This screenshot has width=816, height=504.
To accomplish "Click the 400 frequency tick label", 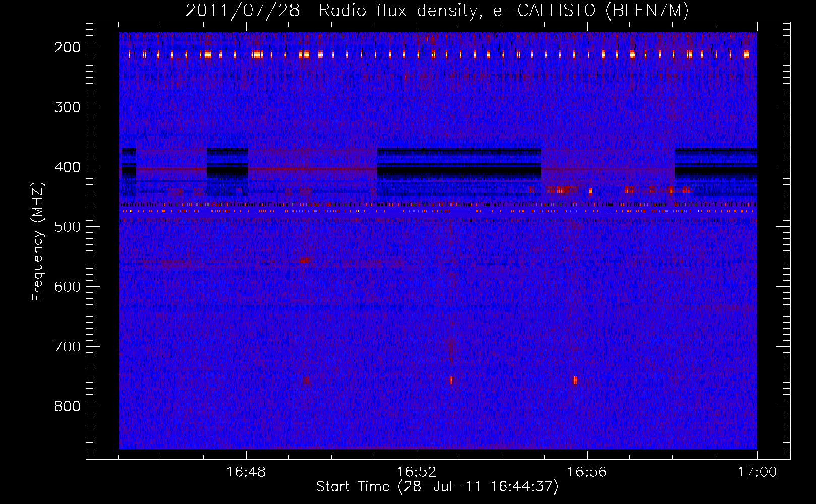I will click(x=68, y=167).
